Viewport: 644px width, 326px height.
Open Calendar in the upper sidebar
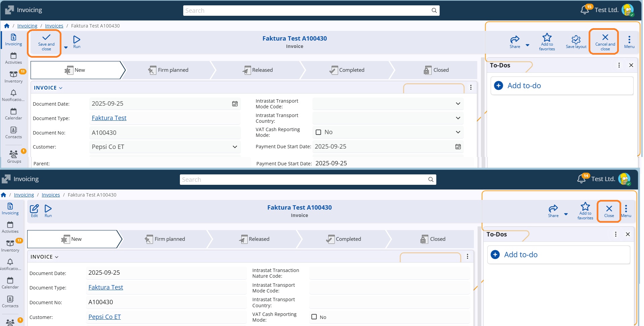coord(13,114)
